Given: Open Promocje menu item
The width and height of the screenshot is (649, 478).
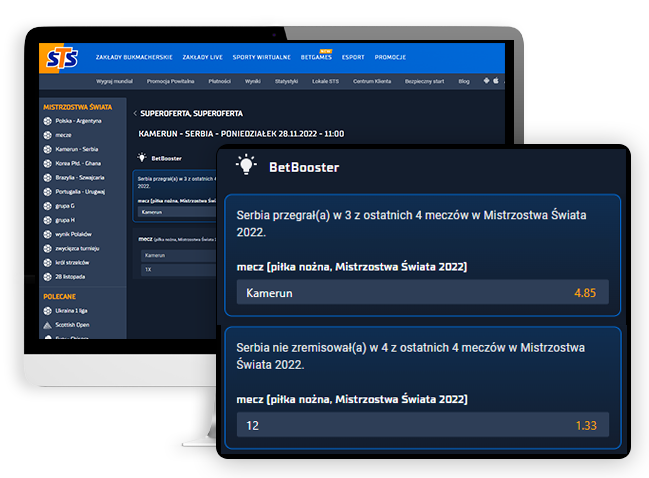Looking at the screenshot, I should click(x=390, y=58).
